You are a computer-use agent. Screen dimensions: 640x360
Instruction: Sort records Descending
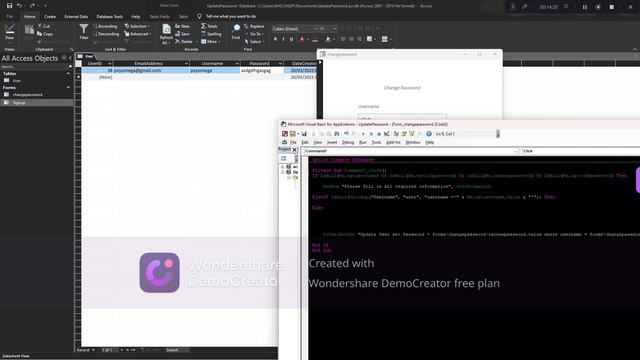[106, 34]
